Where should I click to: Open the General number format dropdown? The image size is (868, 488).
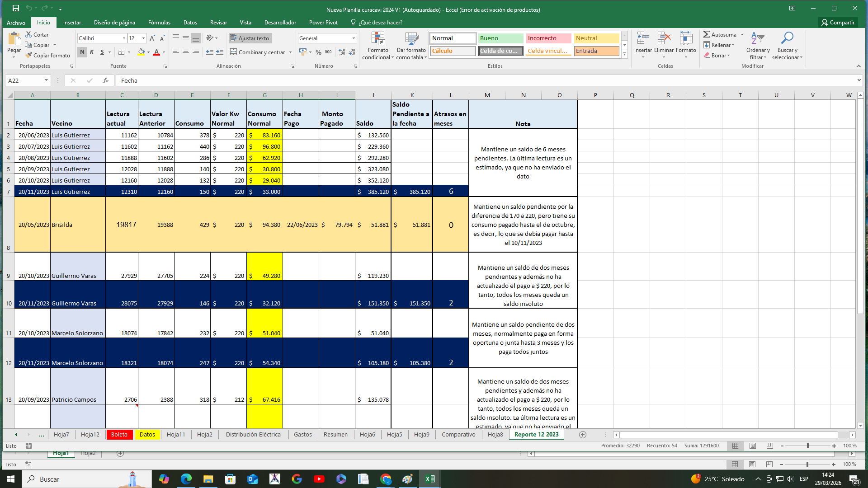coord(327,38)
